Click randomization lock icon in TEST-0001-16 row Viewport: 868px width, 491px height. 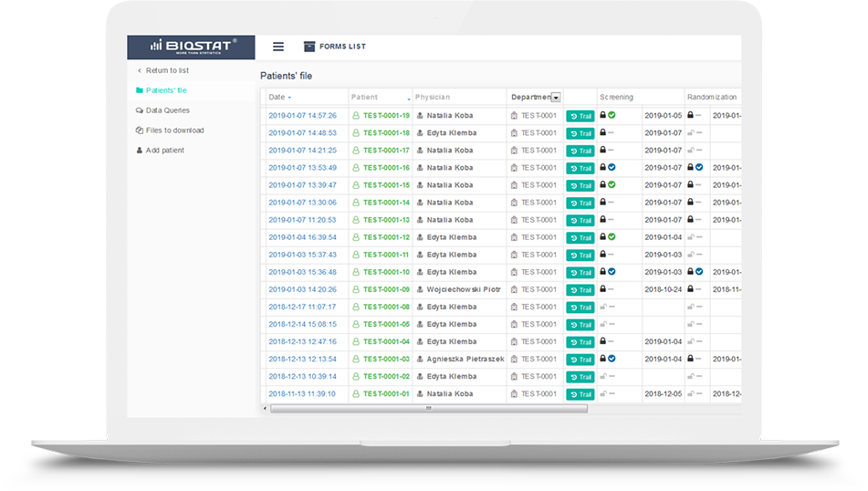pyautogui.click(x=690, y=167)
